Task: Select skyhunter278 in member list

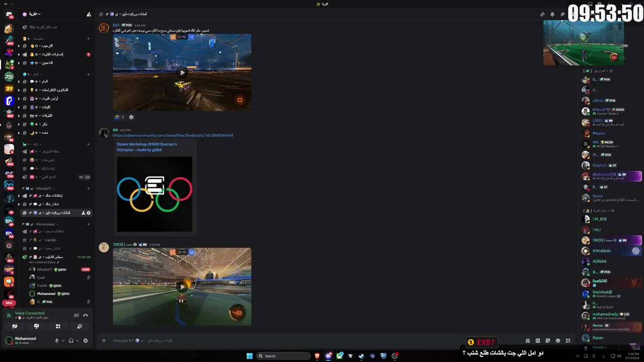Action: (612, 176)
